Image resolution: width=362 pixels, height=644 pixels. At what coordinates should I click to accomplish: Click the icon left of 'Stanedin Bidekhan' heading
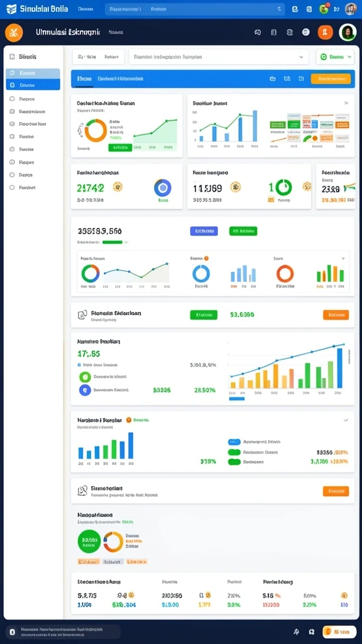82,315
